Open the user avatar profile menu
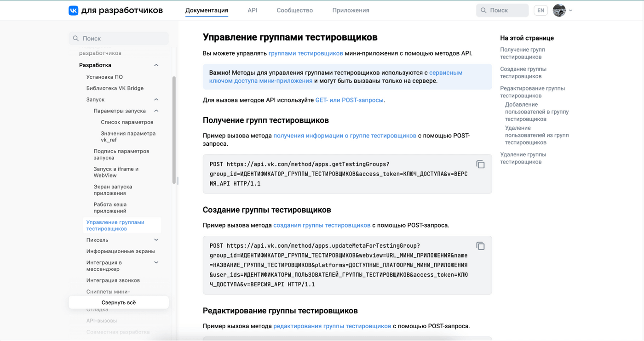644x341 pixels. click(x=559, y=10)
